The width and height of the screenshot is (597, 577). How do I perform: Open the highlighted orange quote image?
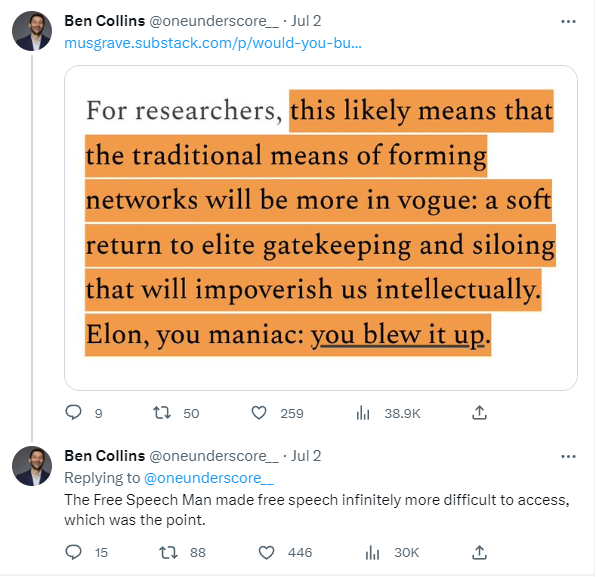pos(321,228)
